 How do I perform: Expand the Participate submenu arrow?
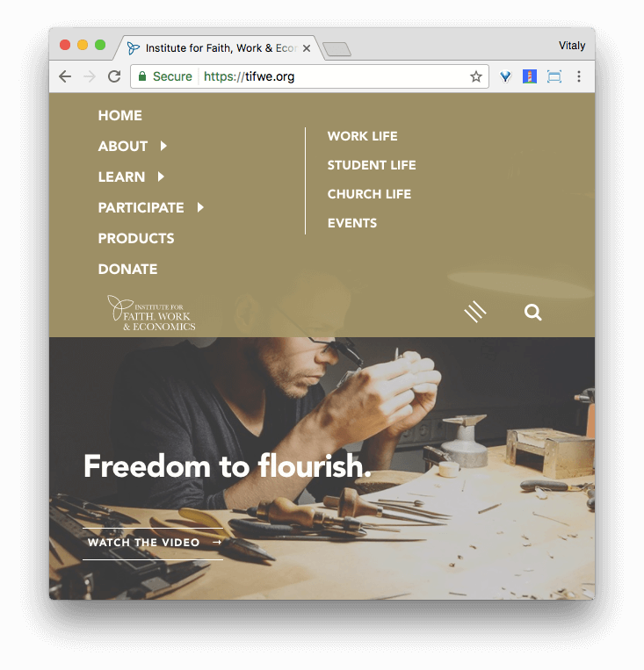(200, 207)
